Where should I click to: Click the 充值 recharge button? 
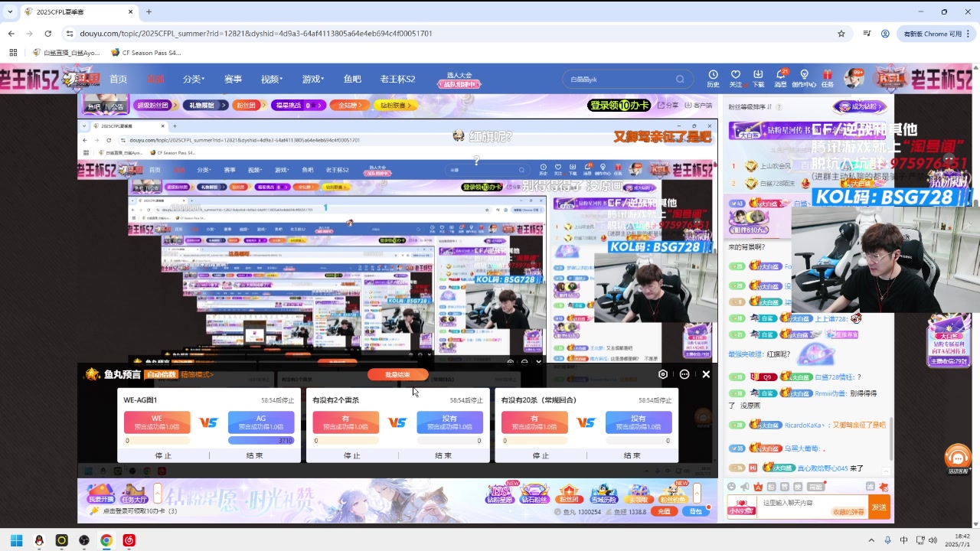click(664, 511)
